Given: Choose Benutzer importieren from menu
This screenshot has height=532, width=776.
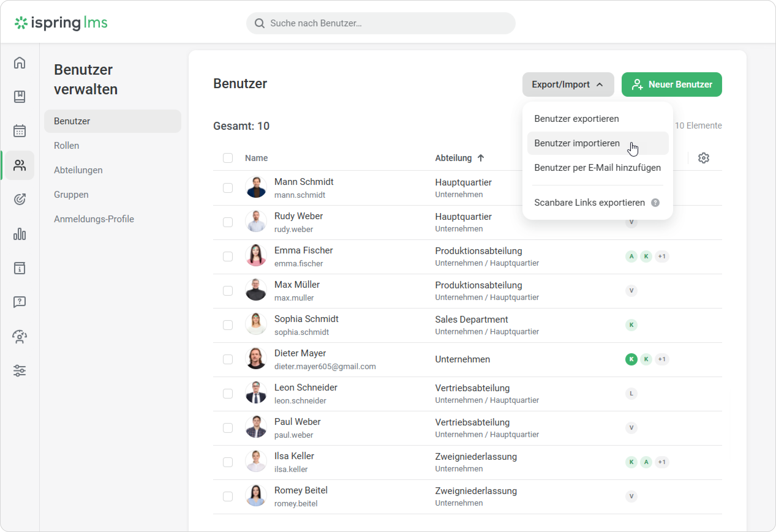Looking at the screenshot, I should coord(577,143).
